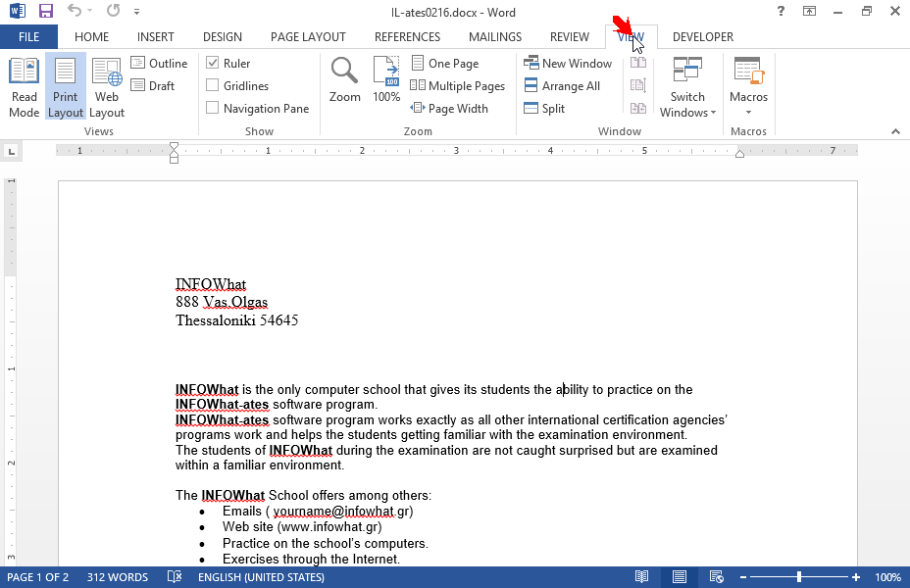This screenshot has height=588, width=910.
Task: Select Print Layout view
Action: pyautogui.click(x=65, y=87)
